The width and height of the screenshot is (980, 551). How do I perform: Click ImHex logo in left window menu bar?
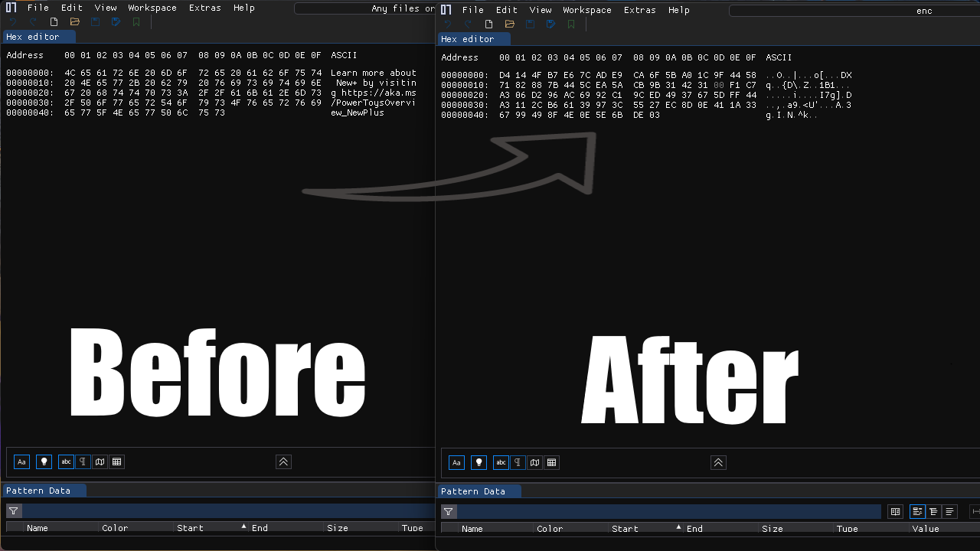point(11,8)
